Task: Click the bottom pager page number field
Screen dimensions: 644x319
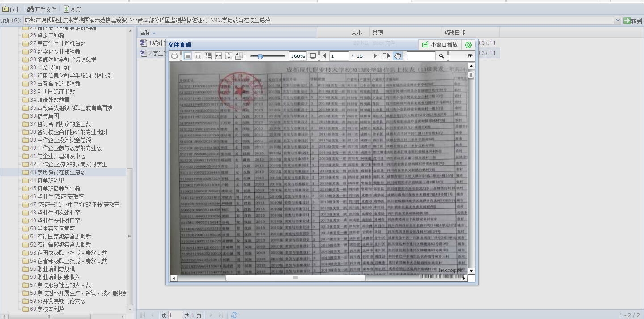Action: coord(176,315)
